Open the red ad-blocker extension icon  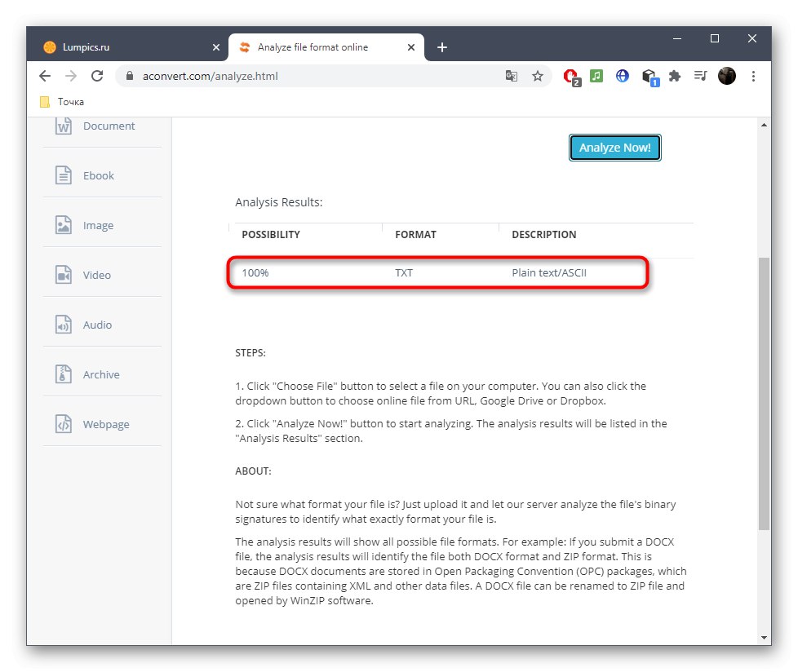[571, 77]
